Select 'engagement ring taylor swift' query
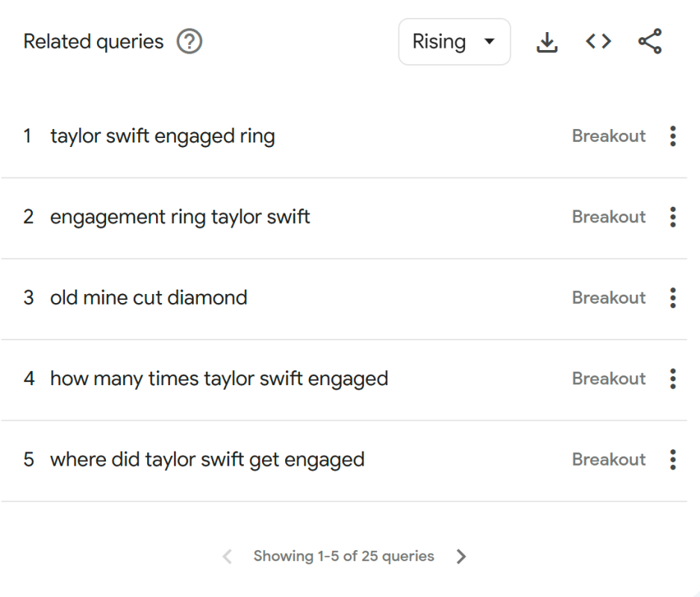The image size is (700, 597). coord(180,217)
